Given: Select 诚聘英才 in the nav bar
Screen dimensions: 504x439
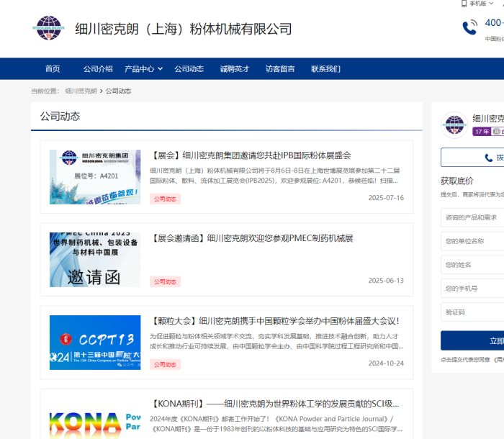Looking at the screenshot, I should 235,69.
